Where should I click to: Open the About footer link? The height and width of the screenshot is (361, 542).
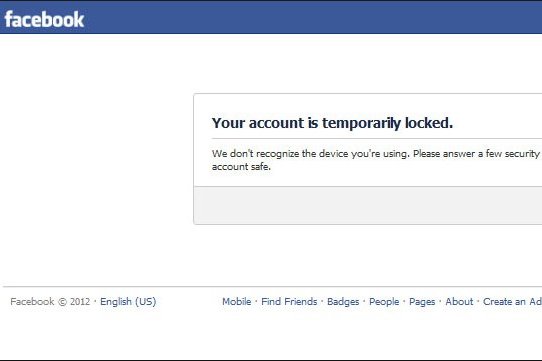tap(459, 302)
